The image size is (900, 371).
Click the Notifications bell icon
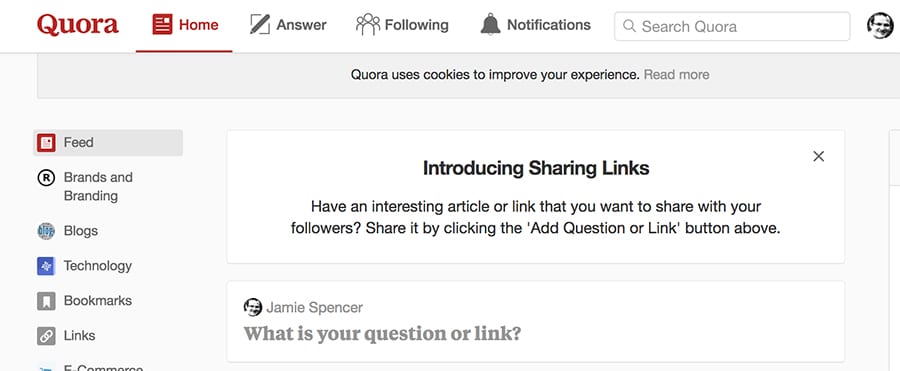(x=490, y=25)
